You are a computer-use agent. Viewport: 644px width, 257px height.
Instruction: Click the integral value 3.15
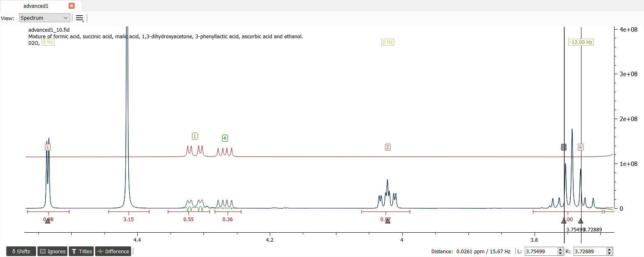click(x=128, y=220)
